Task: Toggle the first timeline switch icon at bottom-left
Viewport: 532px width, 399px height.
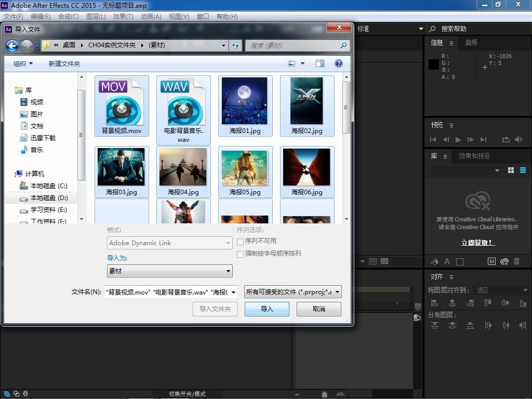Action: (7, 394)
